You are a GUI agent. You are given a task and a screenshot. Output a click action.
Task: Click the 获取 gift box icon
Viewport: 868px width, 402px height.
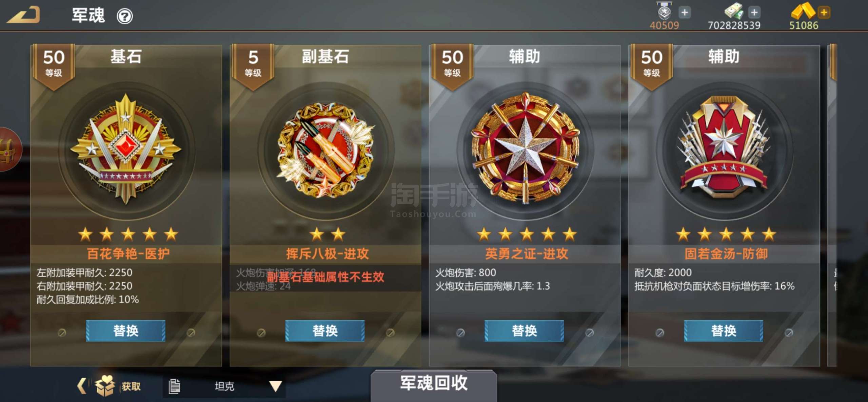click(105, 386)
